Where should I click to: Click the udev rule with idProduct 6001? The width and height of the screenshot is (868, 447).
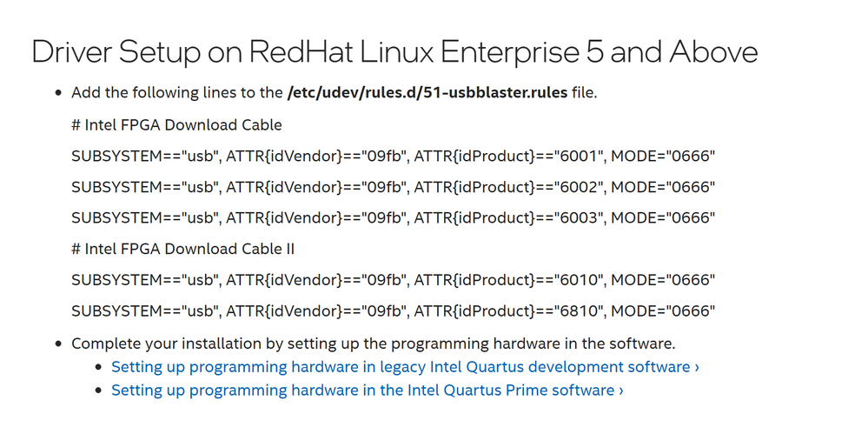[393, 156]
